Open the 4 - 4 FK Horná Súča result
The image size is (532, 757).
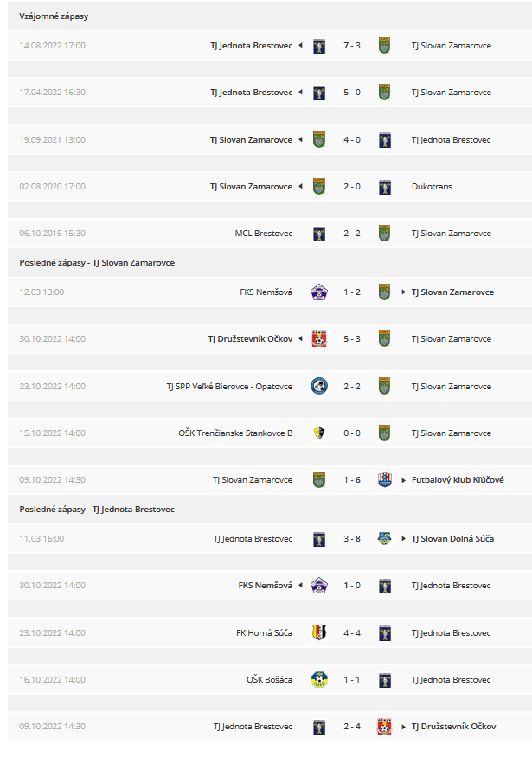tap(352, 632)
